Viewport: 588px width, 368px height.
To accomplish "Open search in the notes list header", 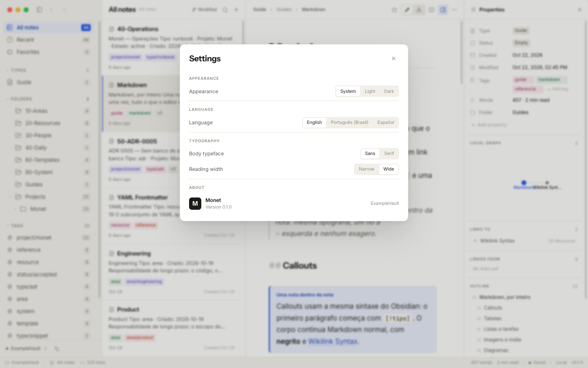I will [225, 9].
